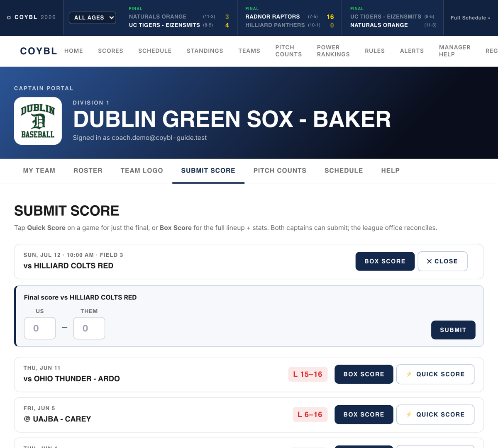Open POWER RANKINGS page
498x448 pixels.
point(333,51)
